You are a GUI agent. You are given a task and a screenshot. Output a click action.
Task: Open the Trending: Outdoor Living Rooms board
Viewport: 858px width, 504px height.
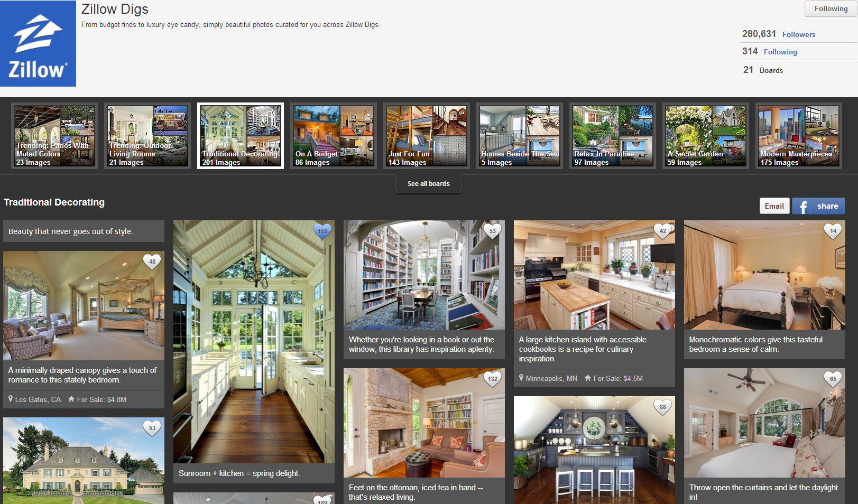click(147, 136)
